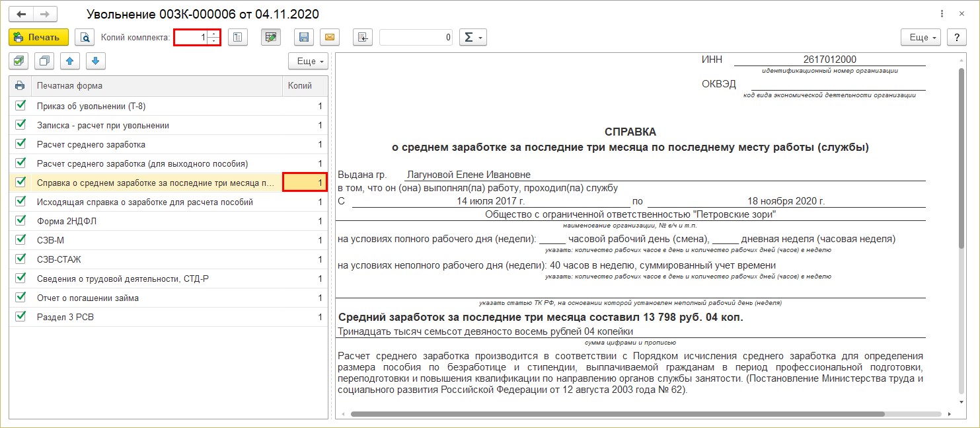This screenshot has width=980, height=428.
Task: Click preview horizontal scroll-right arrow
Action: [950, 414]
